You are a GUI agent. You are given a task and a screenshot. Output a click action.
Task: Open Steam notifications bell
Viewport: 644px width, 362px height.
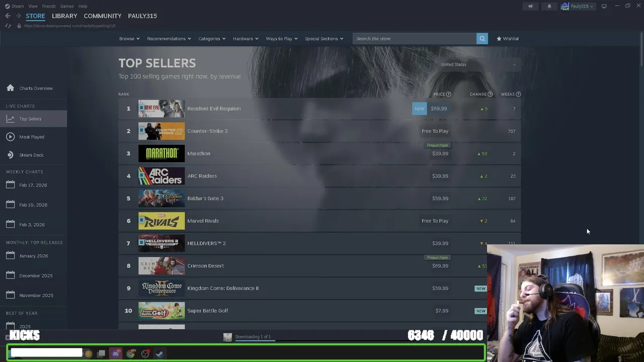click(549, 6)
